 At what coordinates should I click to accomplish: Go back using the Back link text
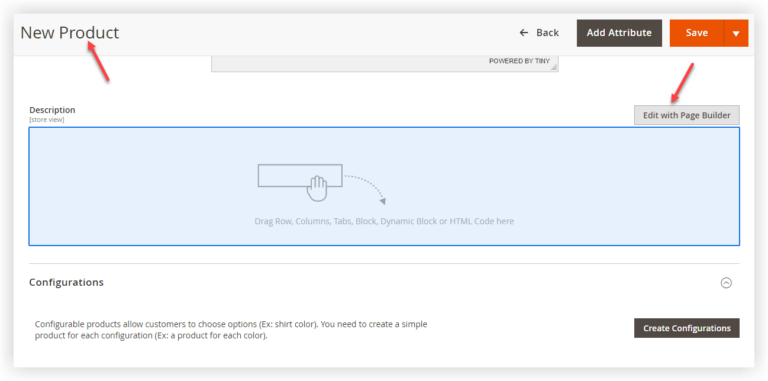[548, 33]
